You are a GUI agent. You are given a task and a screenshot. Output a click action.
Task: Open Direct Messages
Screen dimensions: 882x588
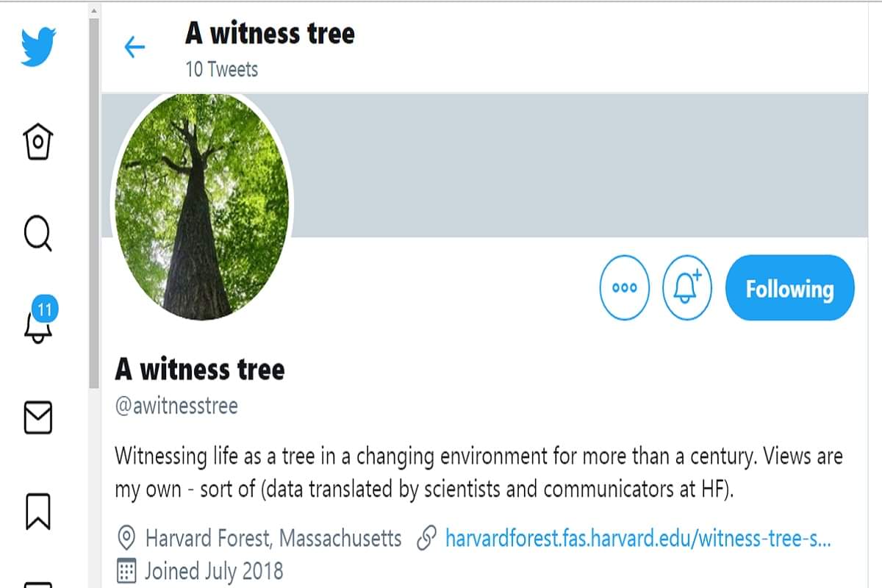37,418
